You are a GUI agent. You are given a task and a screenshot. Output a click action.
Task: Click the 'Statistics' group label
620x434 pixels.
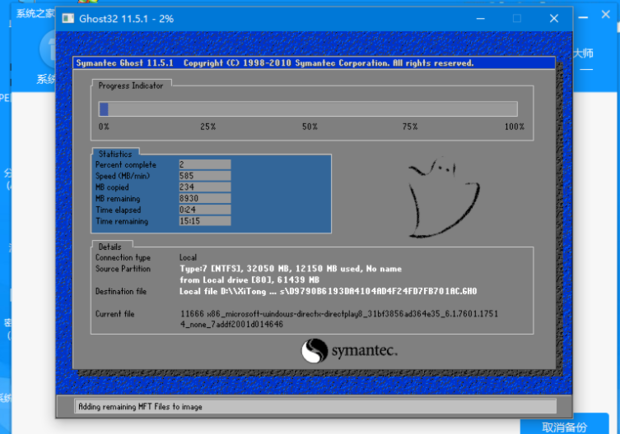pyautogui.click(x=115, y=154)
